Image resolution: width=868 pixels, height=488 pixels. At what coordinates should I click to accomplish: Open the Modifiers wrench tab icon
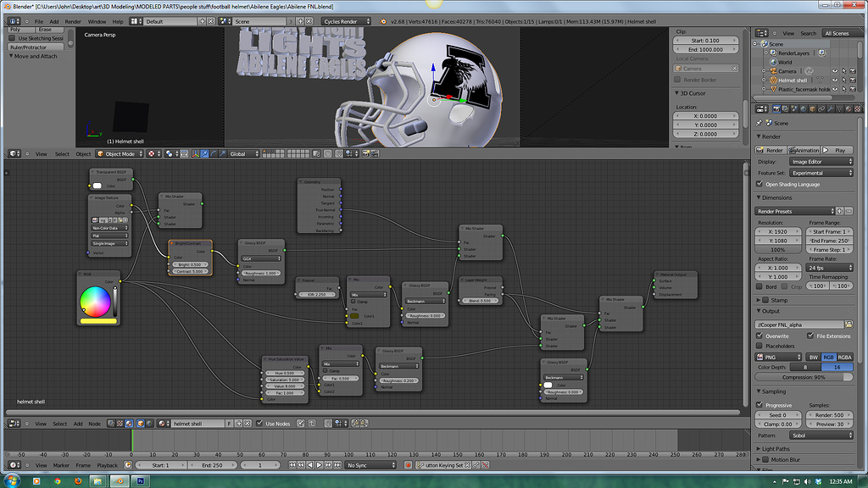831,109
